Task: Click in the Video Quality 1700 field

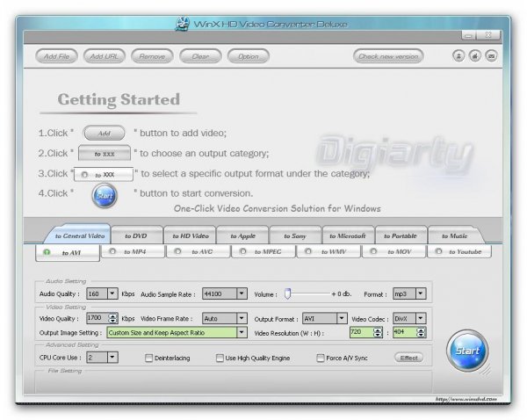Action: [x=97, y=318]
